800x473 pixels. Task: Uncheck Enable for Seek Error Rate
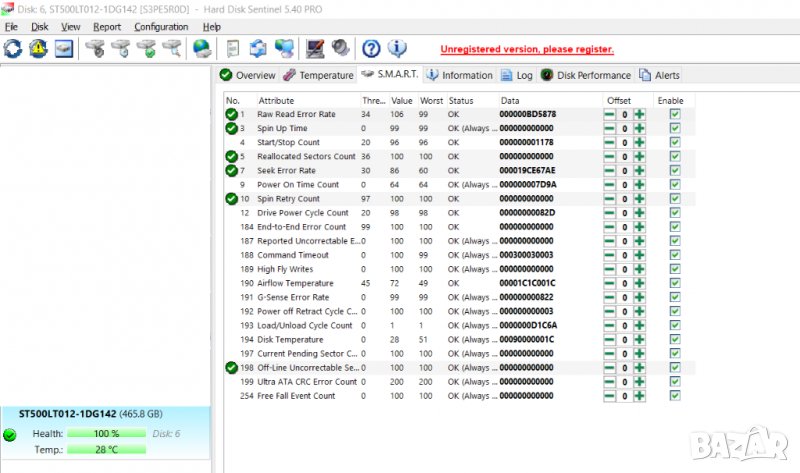point(674,171)
